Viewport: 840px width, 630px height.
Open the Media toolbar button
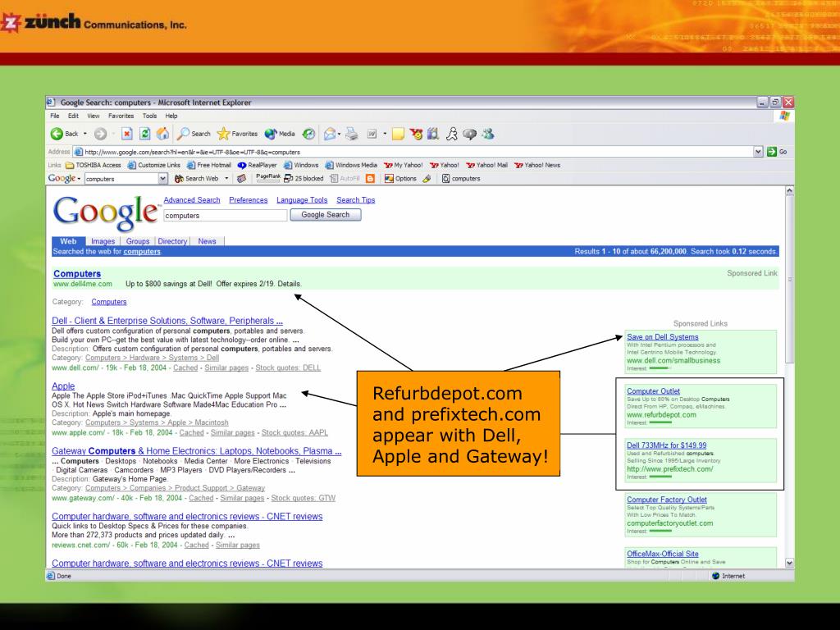point(280,134)
